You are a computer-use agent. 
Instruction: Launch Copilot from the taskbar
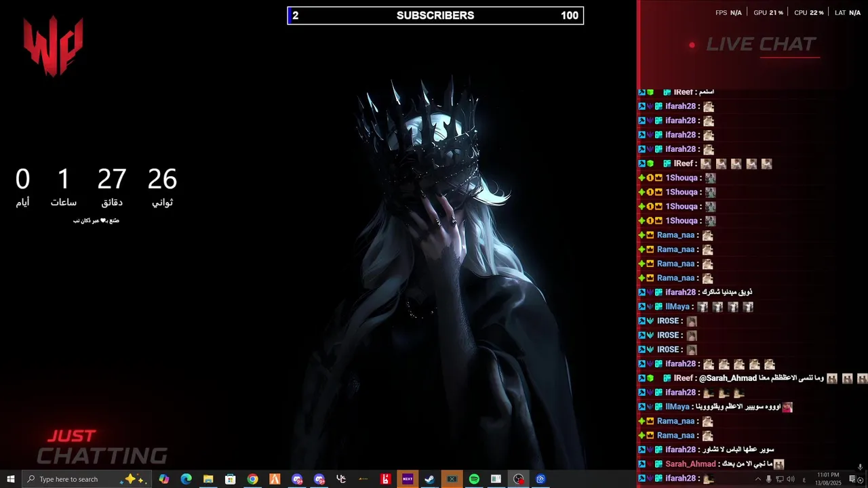[164, 479]
